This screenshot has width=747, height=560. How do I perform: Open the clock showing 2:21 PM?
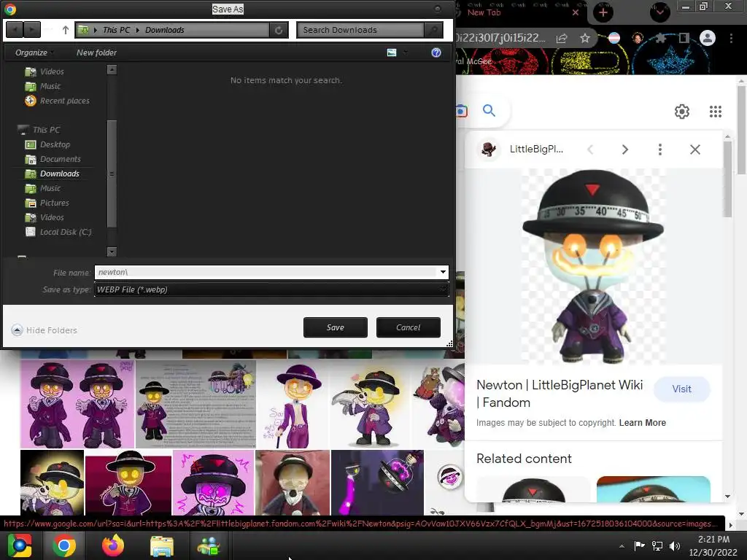tap(713, 545)
